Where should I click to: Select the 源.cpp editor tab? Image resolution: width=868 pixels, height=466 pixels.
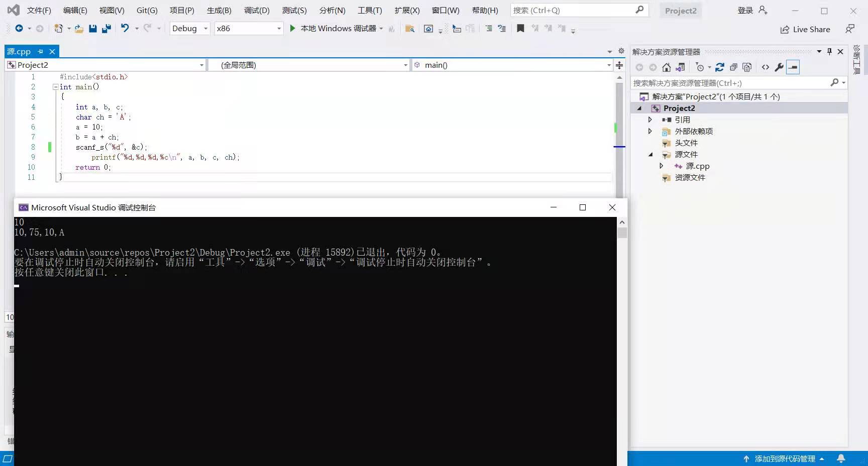(19, 51)
